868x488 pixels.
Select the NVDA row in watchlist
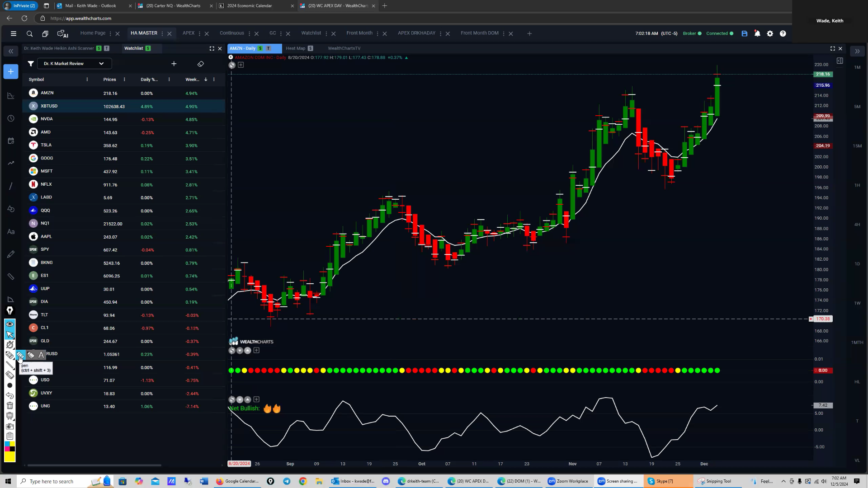click(124, 119)
